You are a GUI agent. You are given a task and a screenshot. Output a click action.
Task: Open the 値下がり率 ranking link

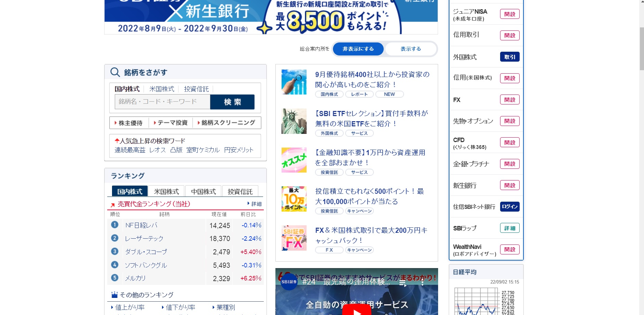click(x=179, y=307)
